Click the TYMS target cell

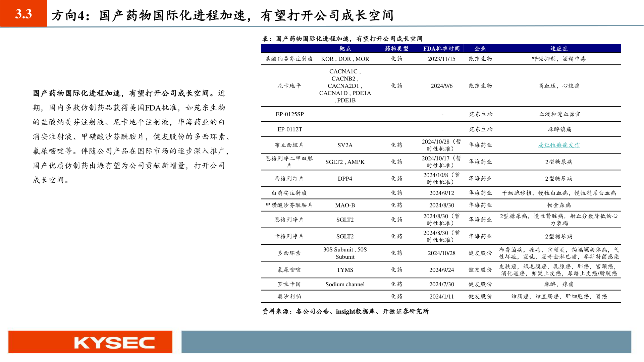coord(345,270)
